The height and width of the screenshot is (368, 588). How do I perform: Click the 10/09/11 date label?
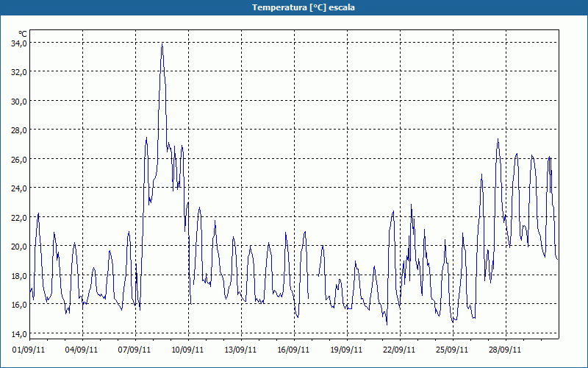187,350
